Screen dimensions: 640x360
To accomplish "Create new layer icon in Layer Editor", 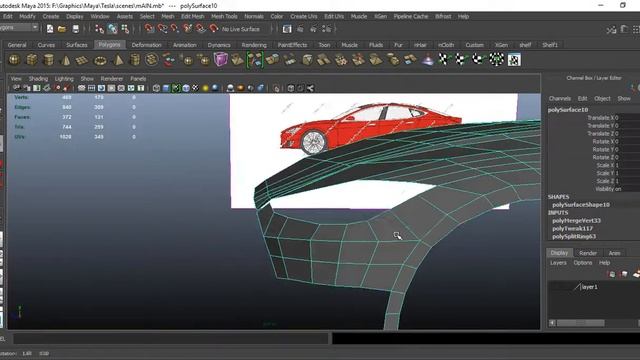I will coord(637,274).
